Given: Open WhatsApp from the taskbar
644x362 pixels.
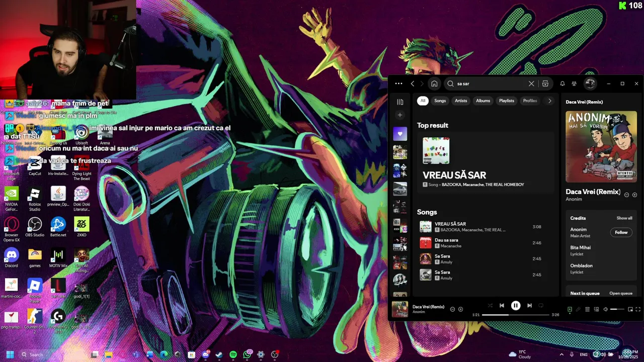Looking at the screenshot, I should tap(247, 354).
